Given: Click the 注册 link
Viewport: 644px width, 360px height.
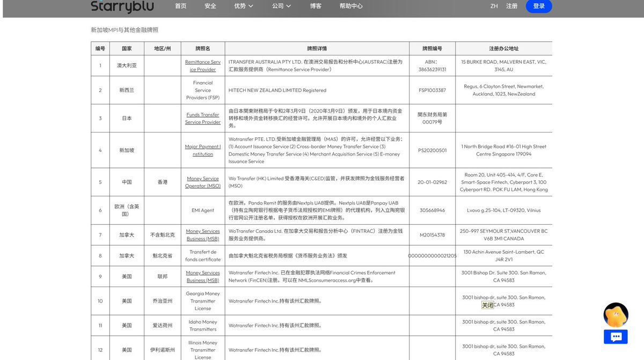Looking at the screenshot, I should tap(511, 6).
